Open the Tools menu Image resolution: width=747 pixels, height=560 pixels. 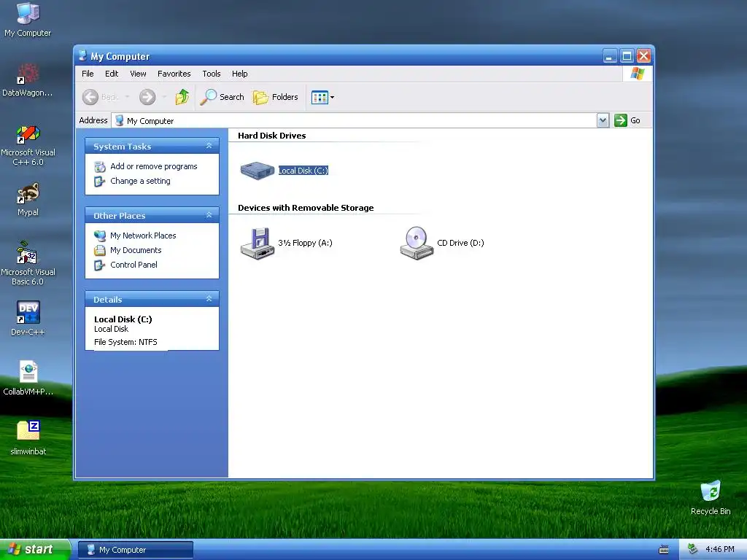[211, 74]
